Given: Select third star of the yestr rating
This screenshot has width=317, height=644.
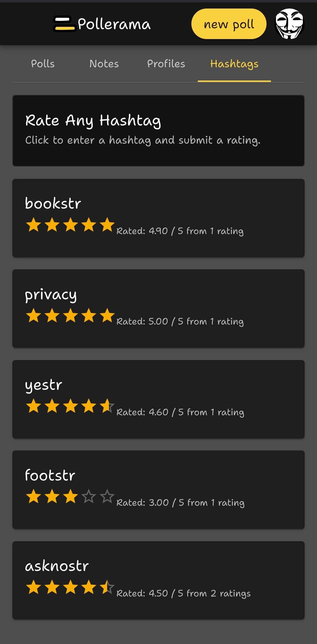Looking at the screenshot, I should pyautogui.click(x=70, y=406).
